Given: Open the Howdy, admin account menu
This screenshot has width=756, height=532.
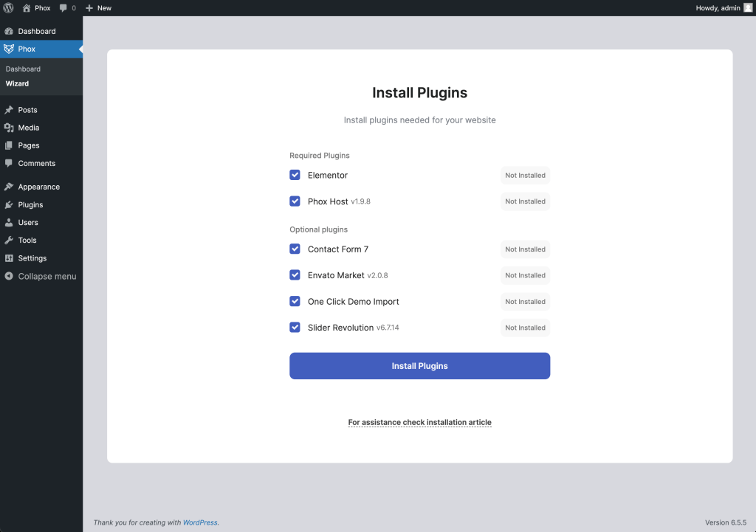Looking at the screenshot, I should tap(710, 7).
